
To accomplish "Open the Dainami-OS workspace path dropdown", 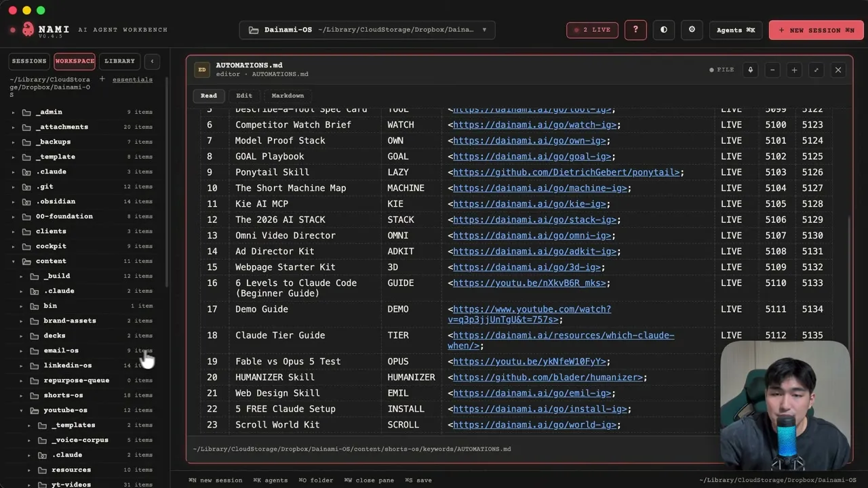I will [x=367, y=30].
